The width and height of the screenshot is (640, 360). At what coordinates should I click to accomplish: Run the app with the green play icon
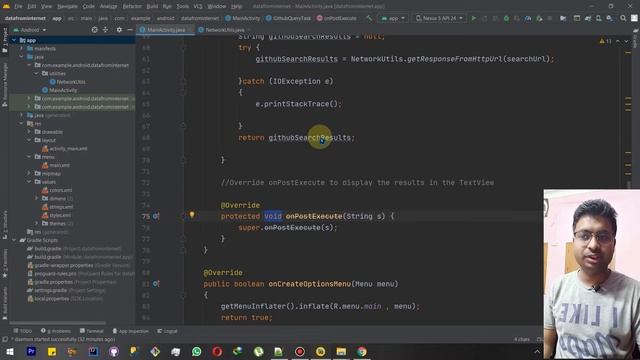[x=473, y=18]
